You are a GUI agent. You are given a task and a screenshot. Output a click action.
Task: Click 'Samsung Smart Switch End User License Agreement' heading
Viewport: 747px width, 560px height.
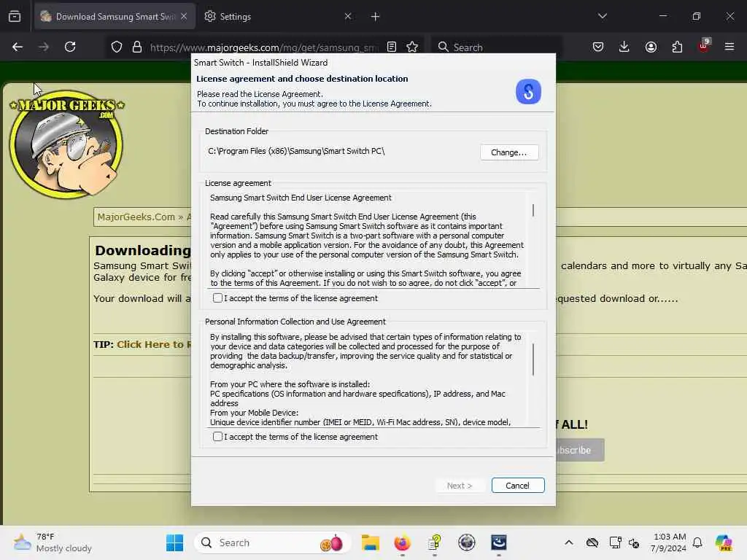click(x=301, y=198)
